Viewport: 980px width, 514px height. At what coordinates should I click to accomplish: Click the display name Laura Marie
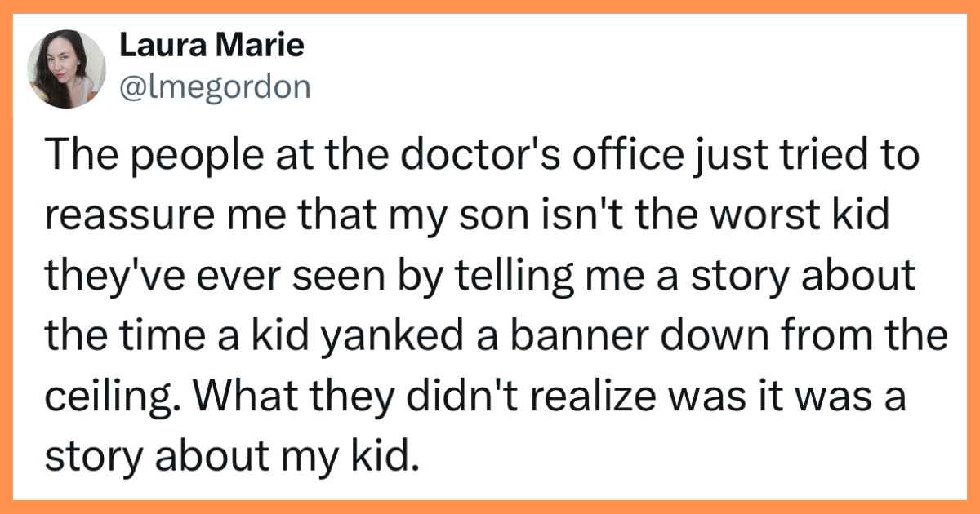212,46
